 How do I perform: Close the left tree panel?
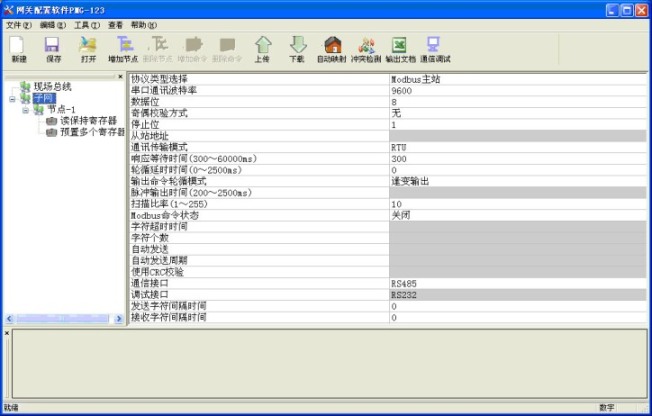(x=121, y=76)
